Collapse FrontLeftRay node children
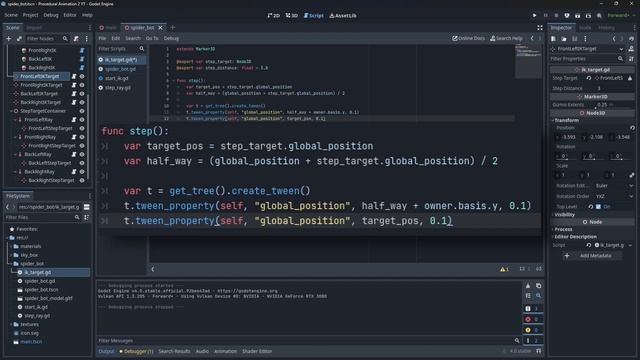This screenshot has height=360, width=640. coord(15,120)
